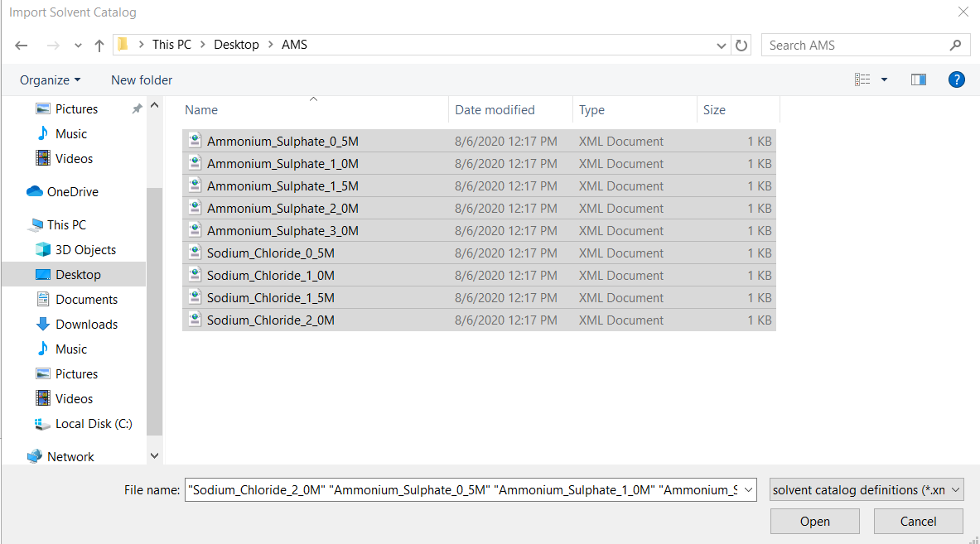Click the Up one level arrow
The image size is (980, 544).
click(99, 45)
